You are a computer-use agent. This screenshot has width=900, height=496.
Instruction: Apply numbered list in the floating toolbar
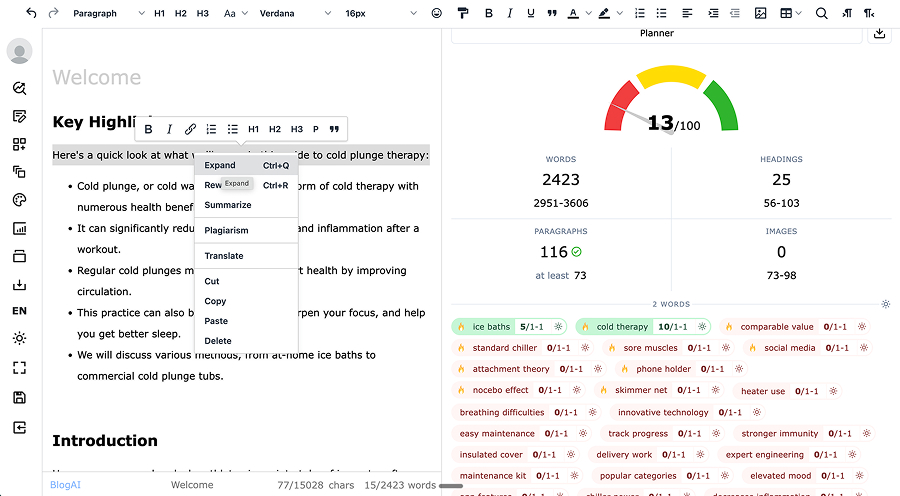(211, 129)
